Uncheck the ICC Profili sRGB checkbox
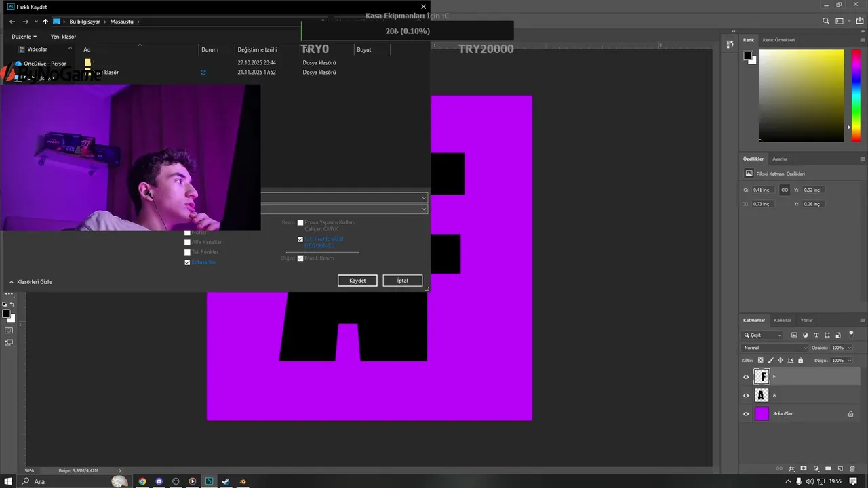Viewport: 868px width, 488px height. 300,239
